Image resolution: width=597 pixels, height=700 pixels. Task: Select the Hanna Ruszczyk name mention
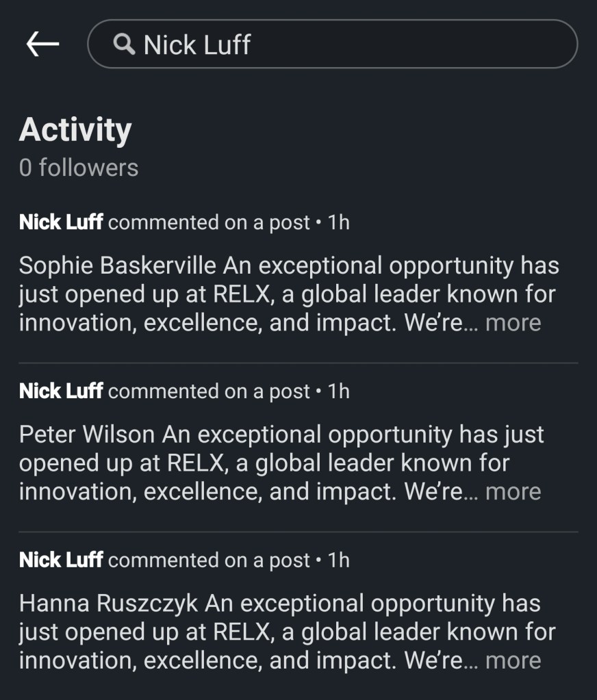(109, 603)
